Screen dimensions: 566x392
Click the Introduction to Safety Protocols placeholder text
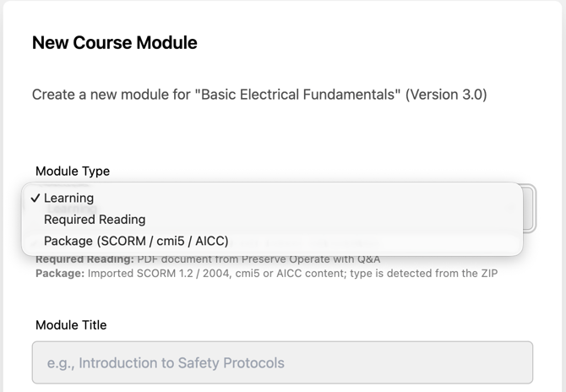166,362
